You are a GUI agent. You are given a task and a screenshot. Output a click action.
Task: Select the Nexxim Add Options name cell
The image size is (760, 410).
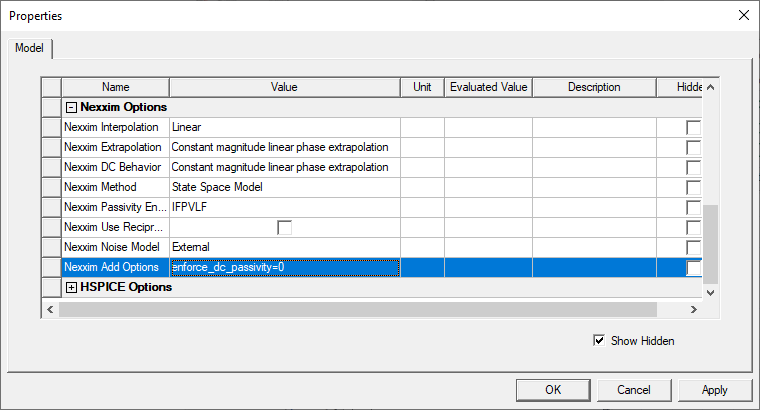pyautogui.click(x=116, y=268)
